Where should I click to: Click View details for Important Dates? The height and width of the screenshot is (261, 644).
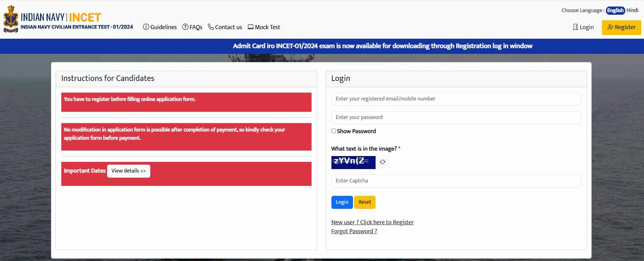point(129,171)
